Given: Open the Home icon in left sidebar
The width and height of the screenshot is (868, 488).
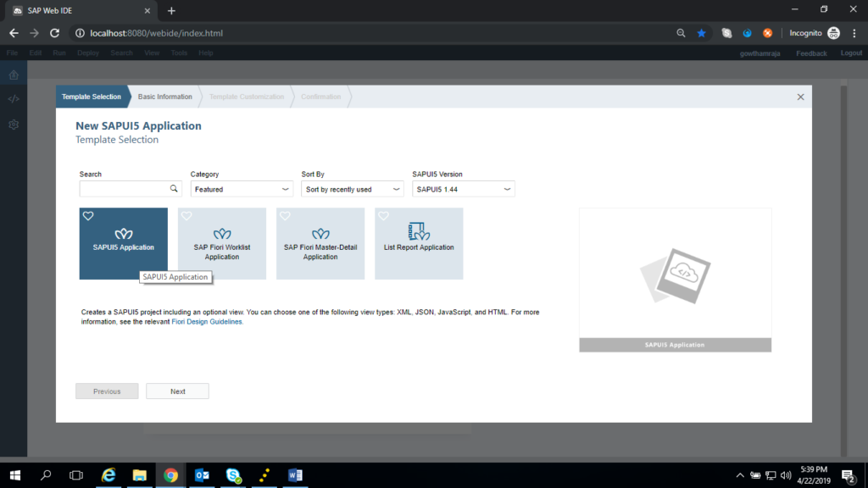Looking at the screenshot, I should (x=14, y=75).
